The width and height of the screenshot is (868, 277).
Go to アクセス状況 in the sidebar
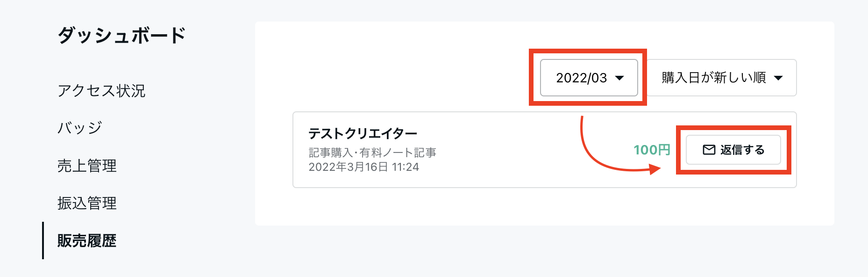[x=101, y=91]
